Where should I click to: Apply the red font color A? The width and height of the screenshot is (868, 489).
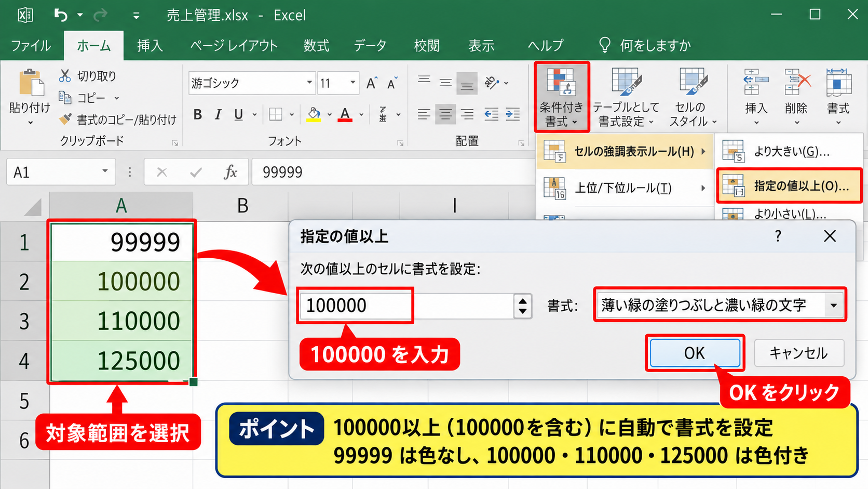tap(345, 114)
